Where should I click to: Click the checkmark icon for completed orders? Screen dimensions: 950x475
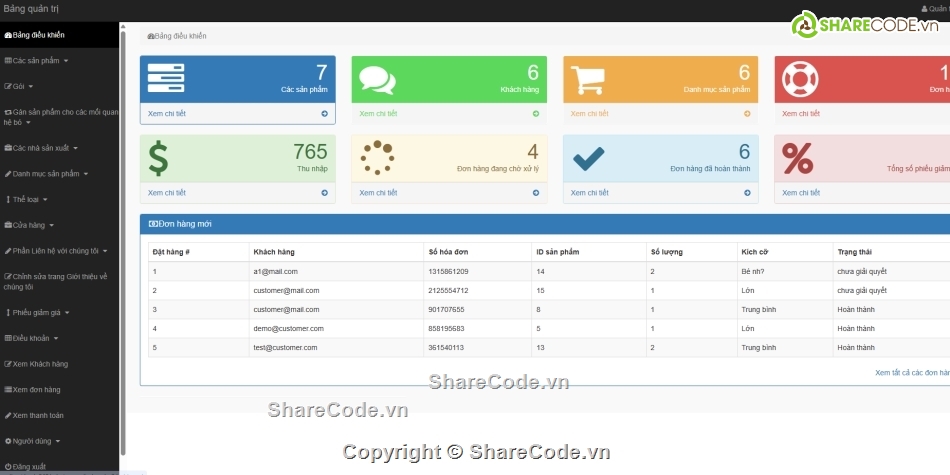[588, 158]
